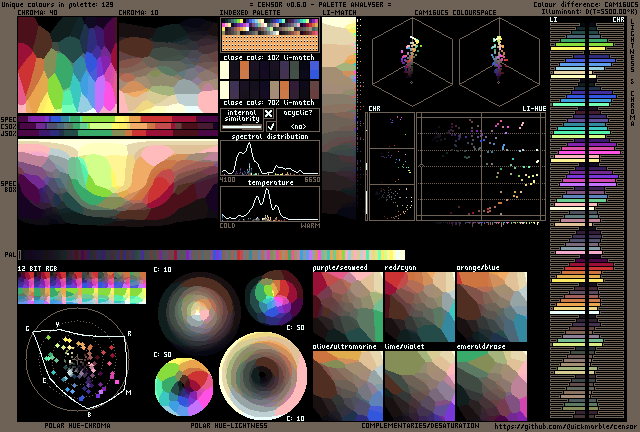Click the left CAM16UCS hexagon cube plot

412,61
